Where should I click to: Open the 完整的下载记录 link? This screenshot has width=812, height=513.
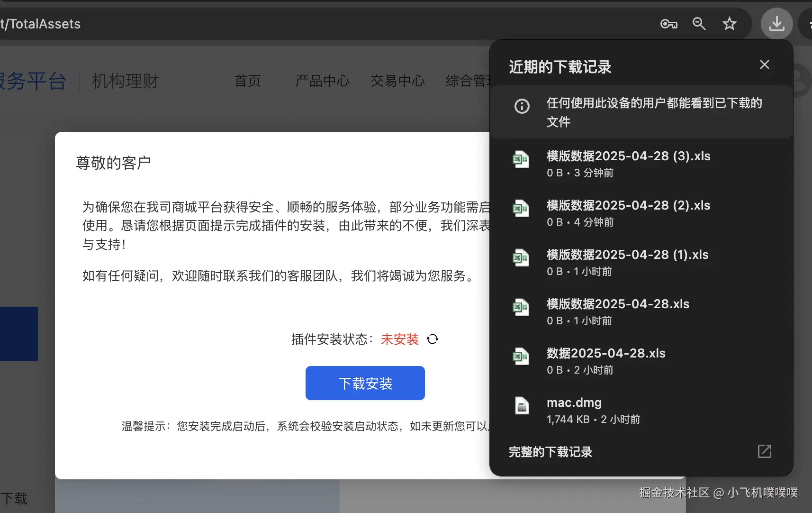coord(550,452)
